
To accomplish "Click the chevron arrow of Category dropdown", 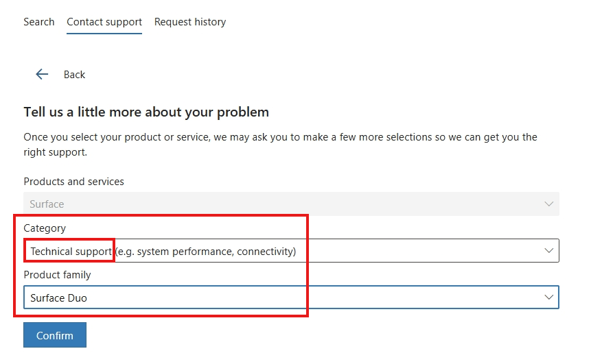I will (549, 250).
